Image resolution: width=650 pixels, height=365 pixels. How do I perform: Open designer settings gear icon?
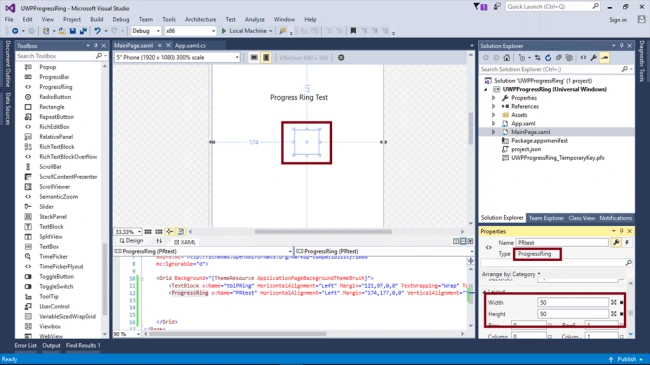tap(341, 58)
